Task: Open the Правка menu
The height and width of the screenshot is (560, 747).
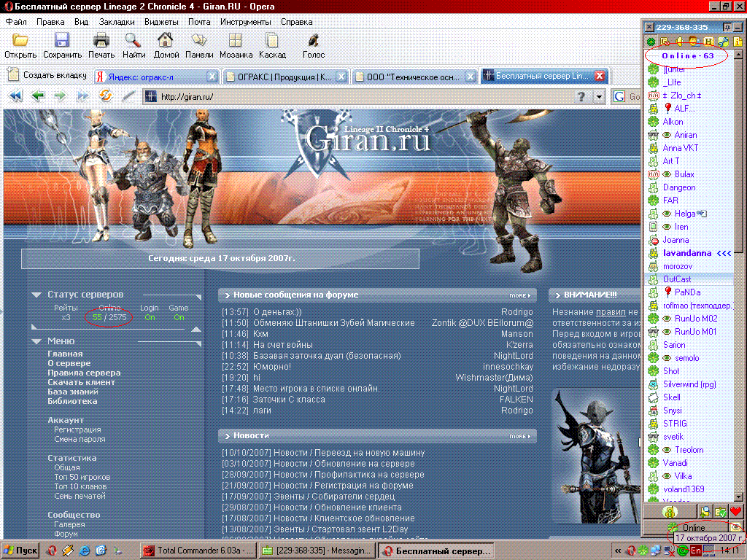Action: [x=50, y=22]
